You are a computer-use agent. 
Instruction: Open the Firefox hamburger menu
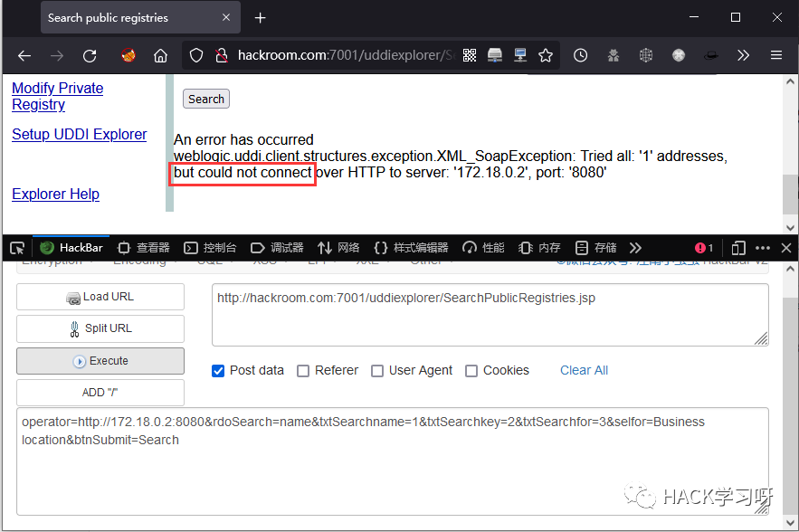[776, 55]
